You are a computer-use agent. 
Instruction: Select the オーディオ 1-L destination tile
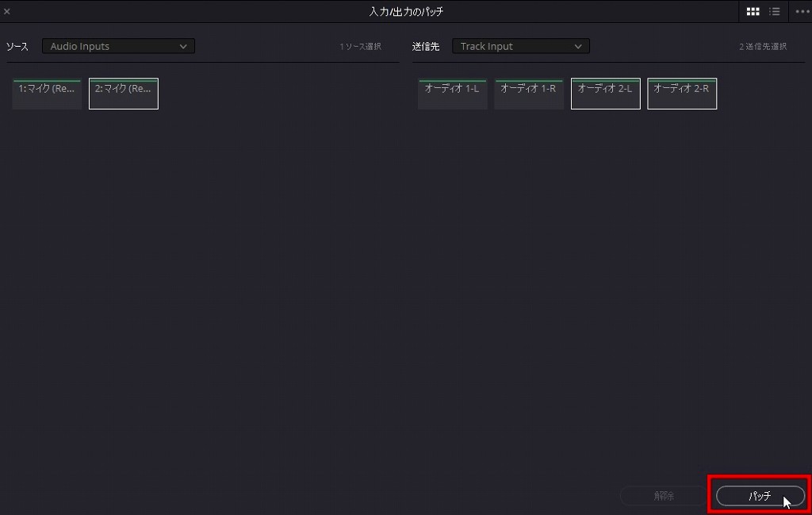coord(452,94)
